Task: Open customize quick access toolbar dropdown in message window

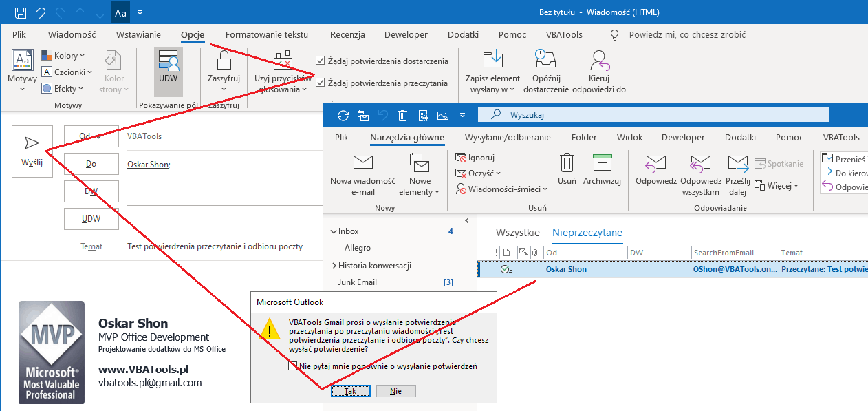Action: pyautogui.click(x=140, y=12)
